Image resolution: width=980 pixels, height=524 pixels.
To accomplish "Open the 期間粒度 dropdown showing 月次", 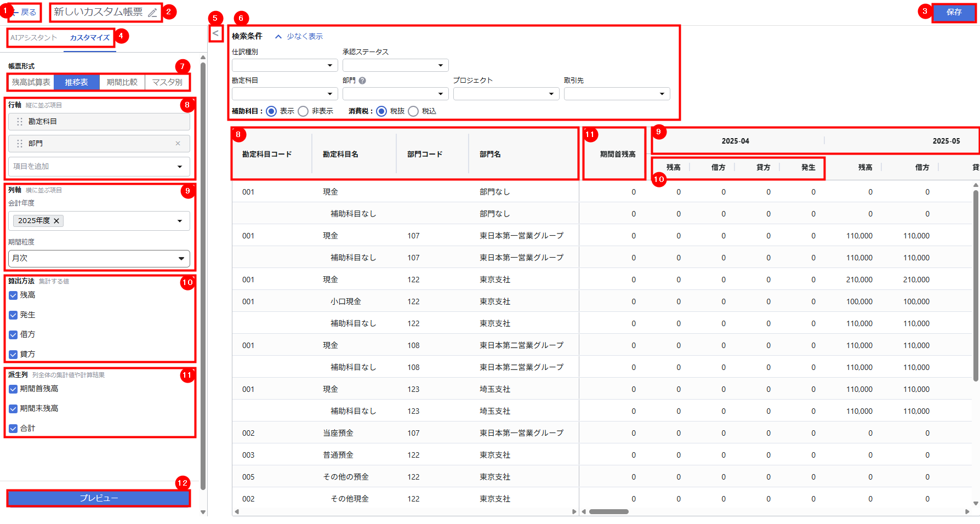I will pyautogui.click(x=99, y=259).
